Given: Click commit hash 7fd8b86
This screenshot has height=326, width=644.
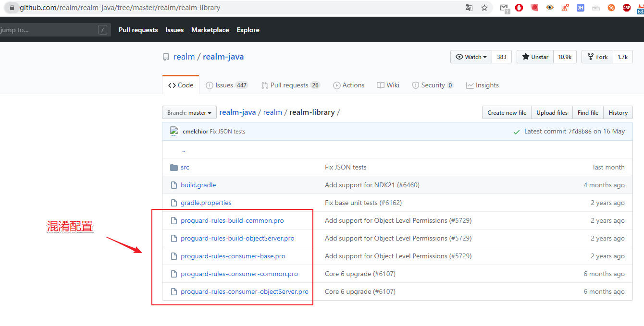Looking at the screenshot, I should 580,132.
